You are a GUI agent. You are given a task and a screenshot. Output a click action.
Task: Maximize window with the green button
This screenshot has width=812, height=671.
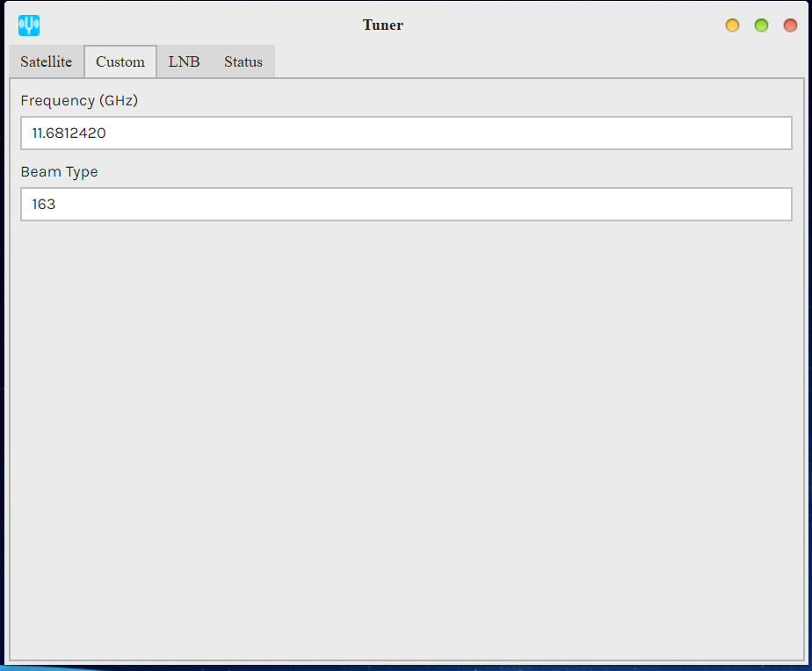pos(761,25)
